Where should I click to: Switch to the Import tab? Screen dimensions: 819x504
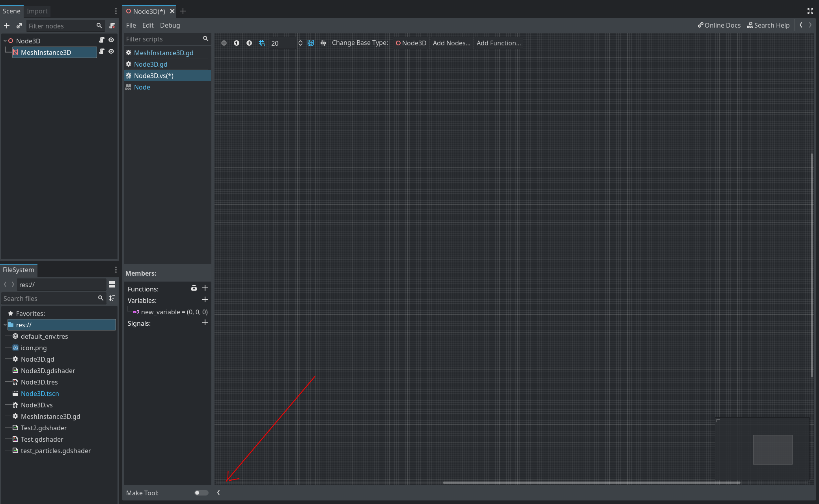(37, 11)
